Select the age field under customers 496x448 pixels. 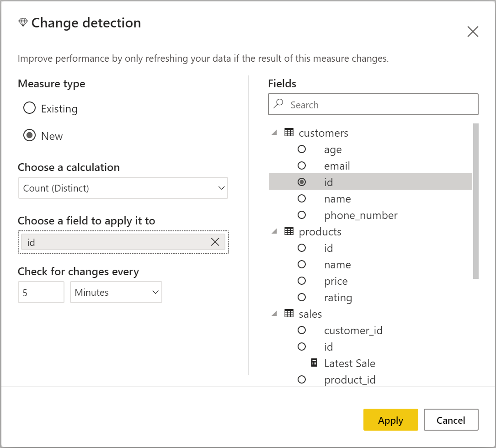point(302,149)
